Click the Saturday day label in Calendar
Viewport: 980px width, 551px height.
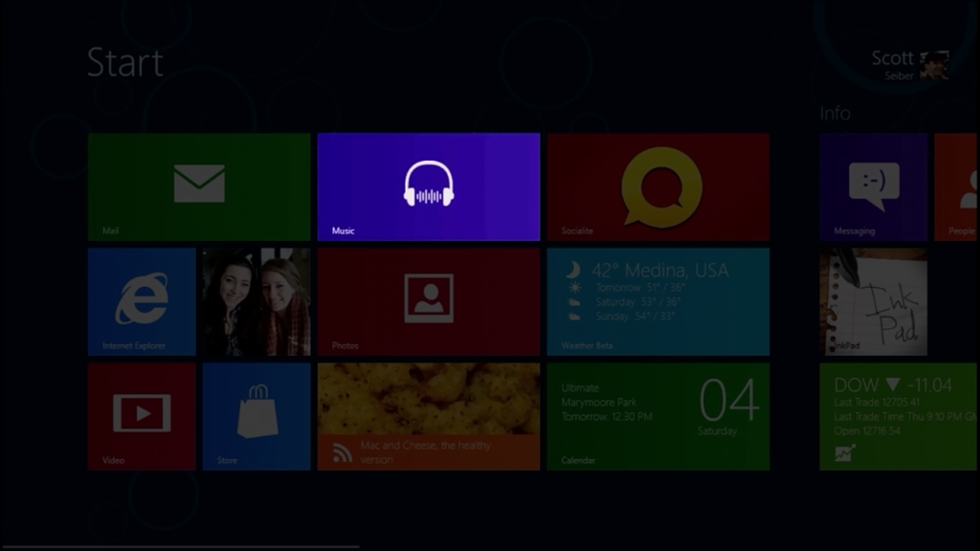pos(718,431)
